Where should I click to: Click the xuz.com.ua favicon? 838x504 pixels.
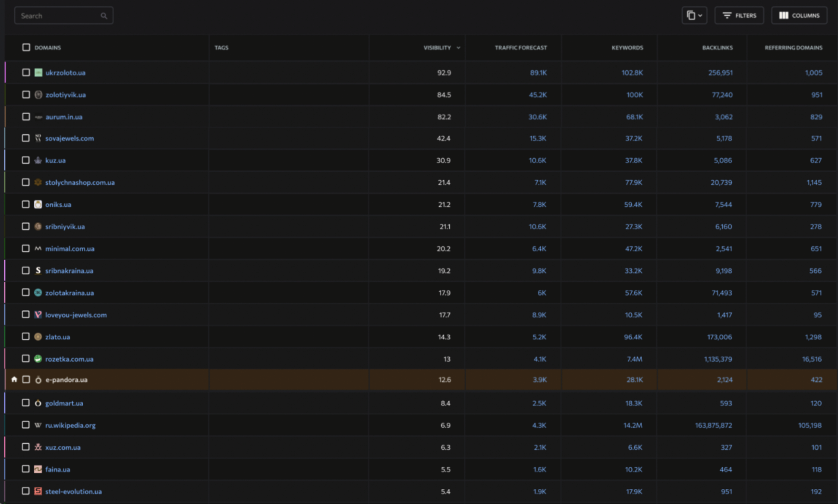38,447
